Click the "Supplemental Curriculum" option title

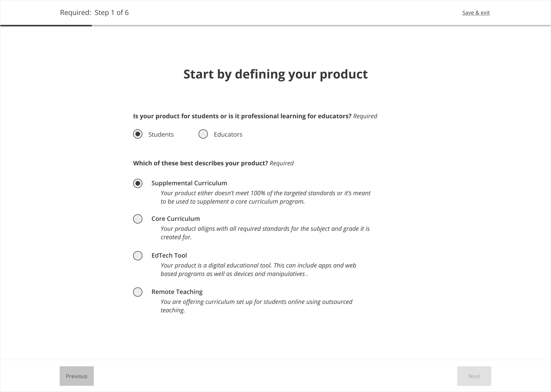click(x=189, y=183)
